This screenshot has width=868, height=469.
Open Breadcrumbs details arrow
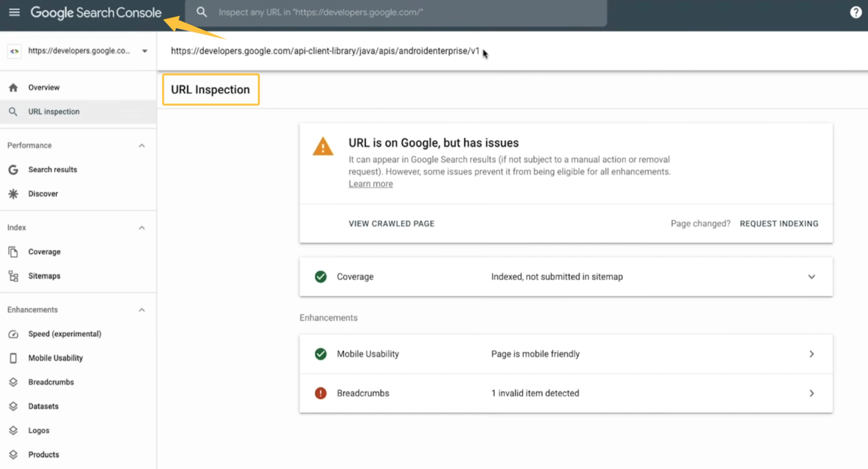click(x=812, y=393)
